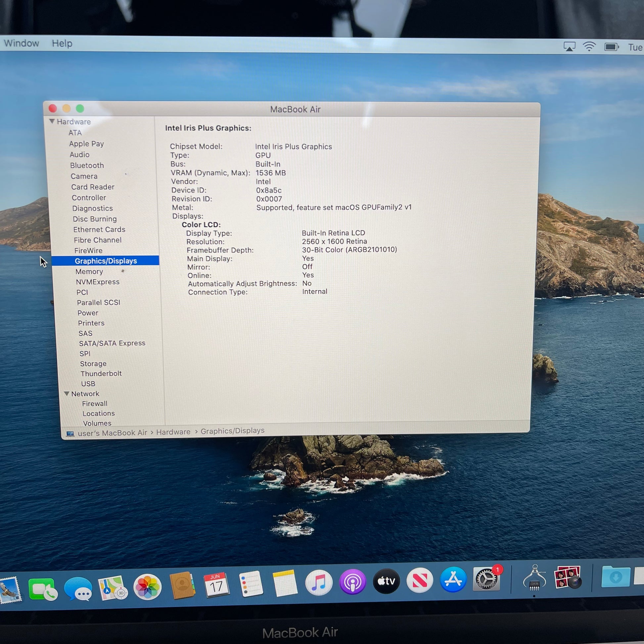Select Controller in the sidebar
Viewport: 644px width, 644px height.
tap(89, 198)
